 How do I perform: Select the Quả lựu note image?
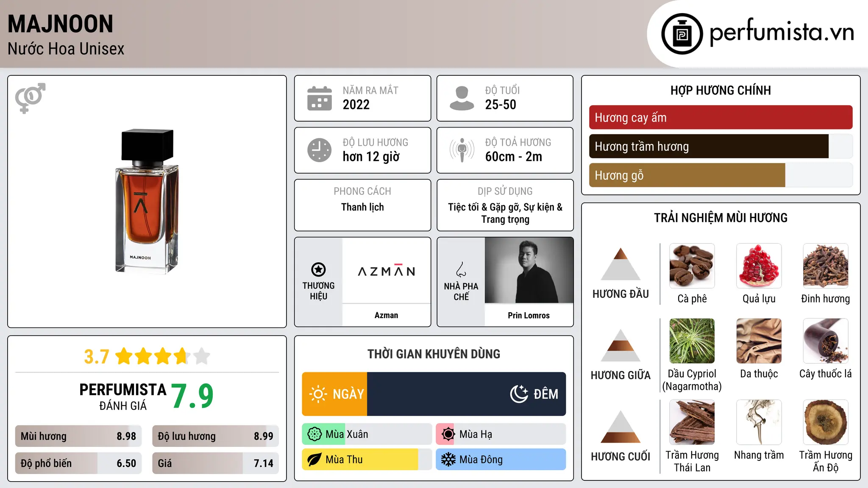pyautogui.click(x=759, y=266)
